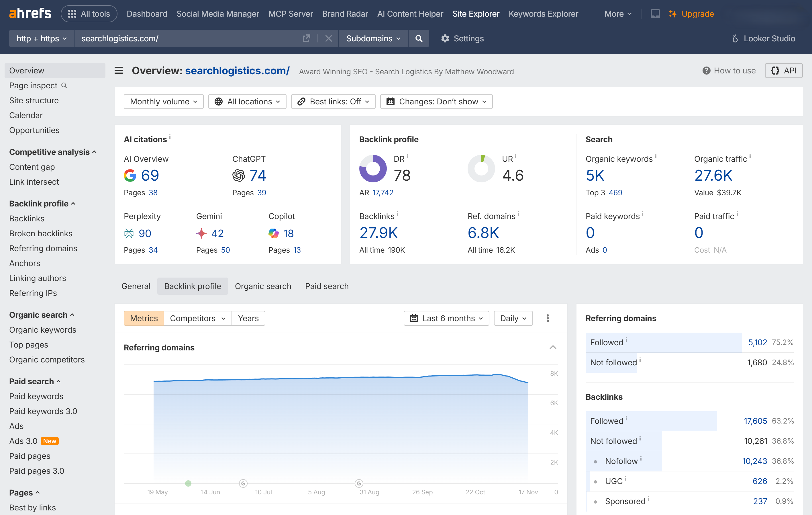Open the All tools launcher
812x515 pixels.
89,13
